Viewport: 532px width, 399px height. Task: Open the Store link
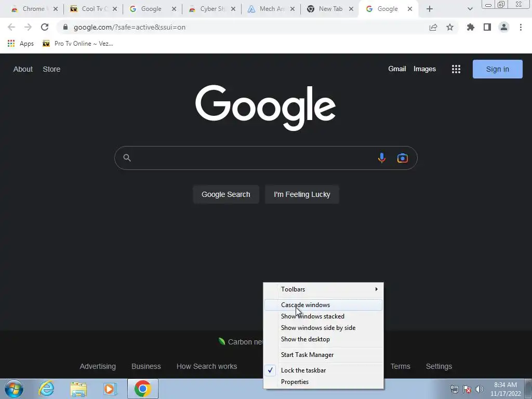pos(51,69)
